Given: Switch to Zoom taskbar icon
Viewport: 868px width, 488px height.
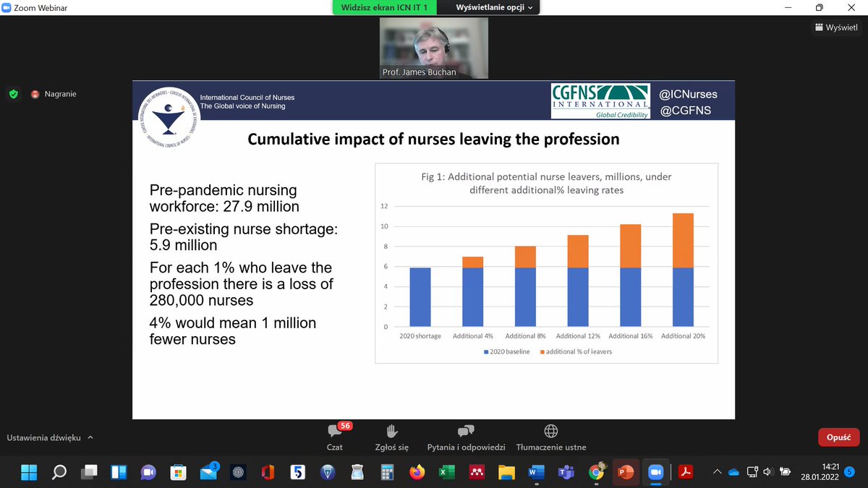Looking at the screenshot, I should click(655, 472).
